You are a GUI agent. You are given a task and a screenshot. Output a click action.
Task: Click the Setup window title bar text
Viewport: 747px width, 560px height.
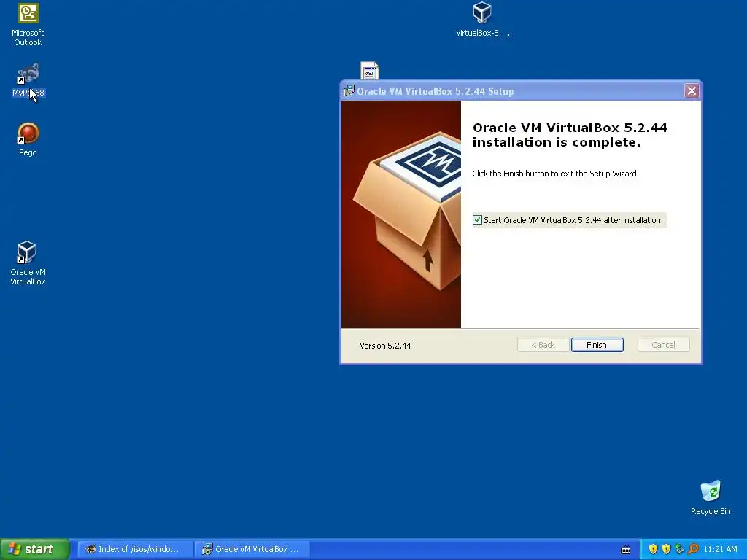435,91
